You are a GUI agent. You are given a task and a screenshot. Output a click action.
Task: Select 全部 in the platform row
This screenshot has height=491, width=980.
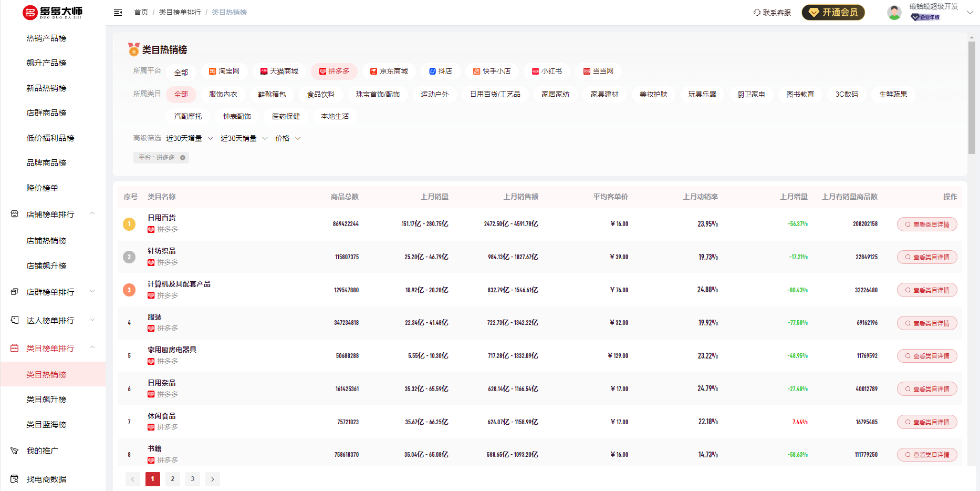tap(181, 72)
